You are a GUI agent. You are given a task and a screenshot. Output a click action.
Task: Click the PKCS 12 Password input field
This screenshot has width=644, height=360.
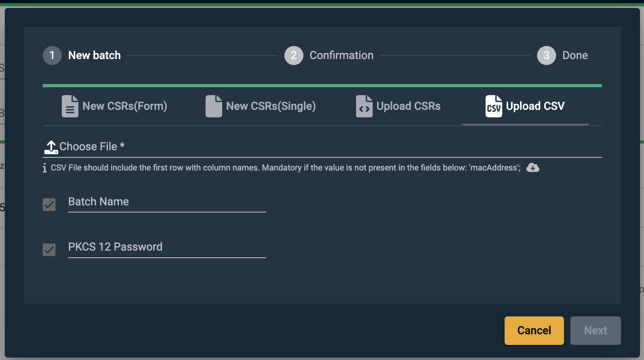point(166,249)
